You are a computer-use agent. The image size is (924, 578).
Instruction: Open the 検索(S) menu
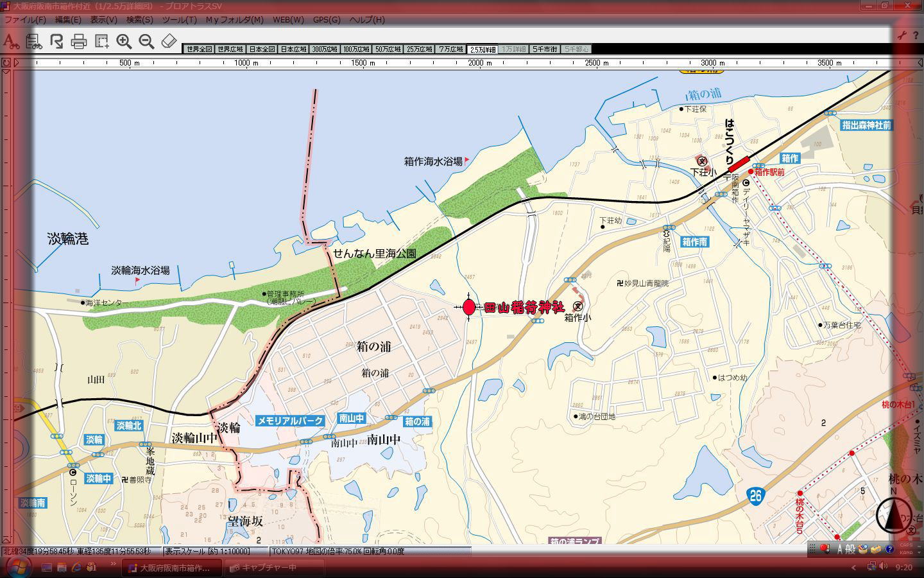click(139, 20)
